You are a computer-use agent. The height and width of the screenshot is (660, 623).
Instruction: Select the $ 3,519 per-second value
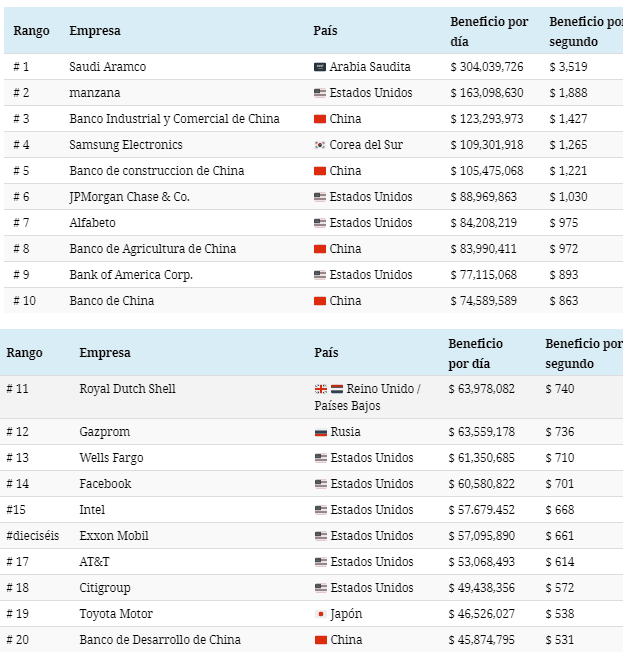tap(568, 67)
